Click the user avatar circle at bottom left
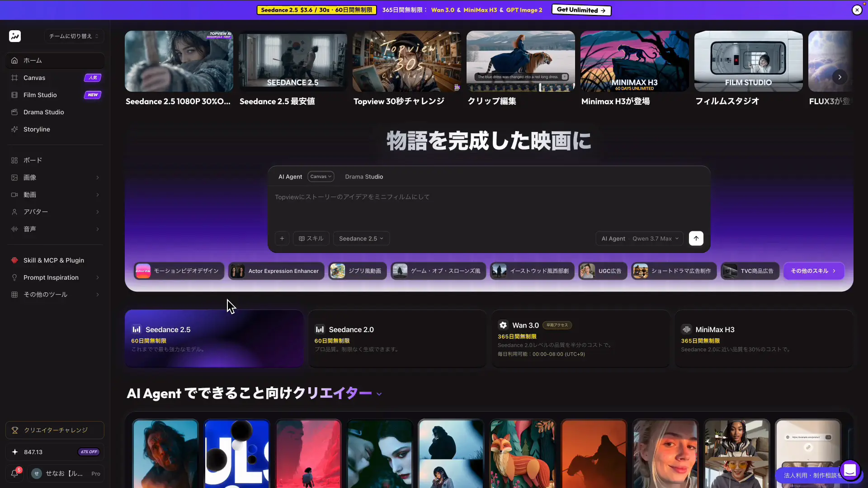Viewport: 868px width, 488px height. (x=37, y=474)
